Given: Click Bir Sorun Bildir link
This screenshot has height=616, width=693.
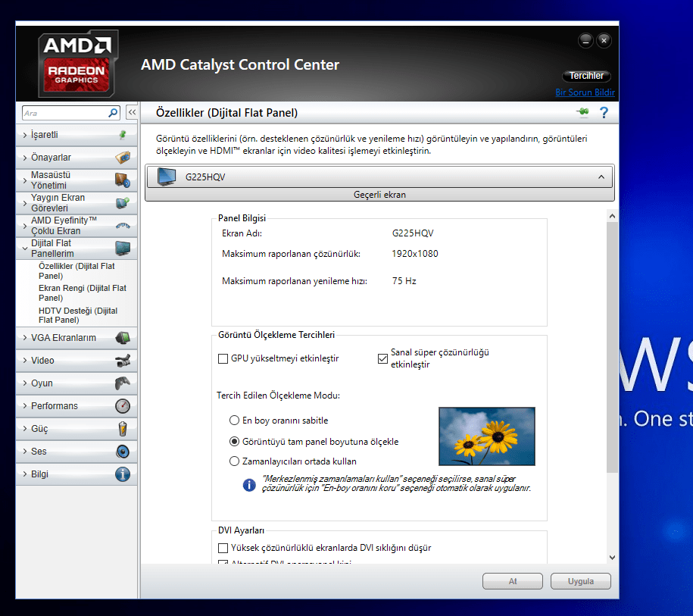Looking at the screenshot, I should 585,92.
